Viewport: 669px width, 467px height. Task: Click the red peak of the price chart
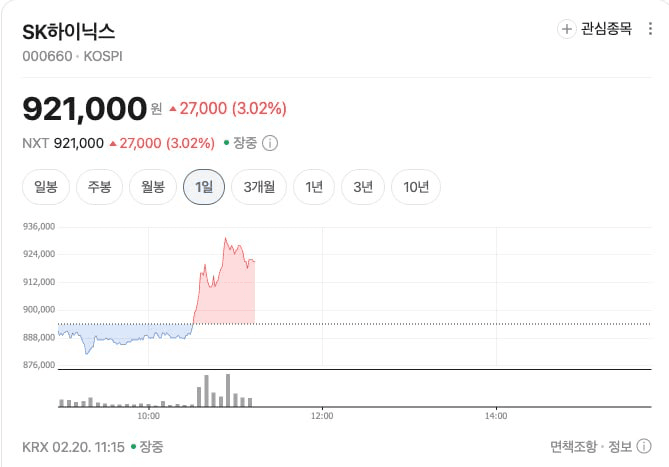(226, 240)
